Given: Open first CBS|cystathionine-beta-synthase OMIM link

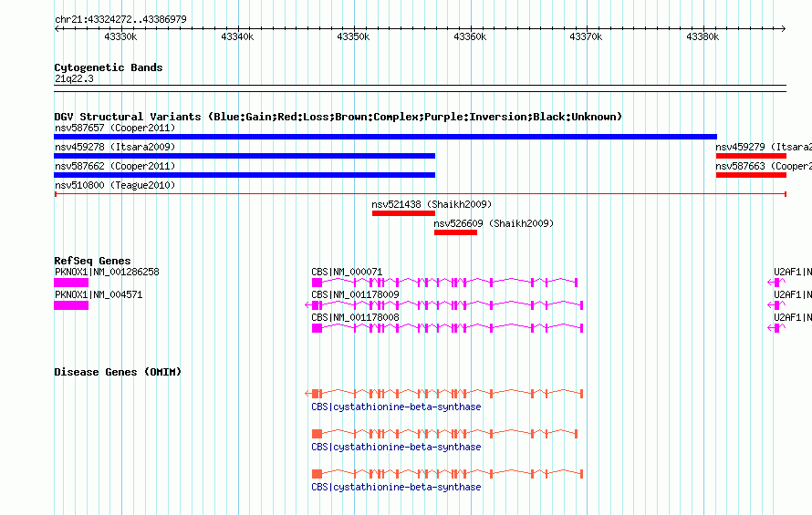Looking at the screenshot, I should click(x=396, y=407).
